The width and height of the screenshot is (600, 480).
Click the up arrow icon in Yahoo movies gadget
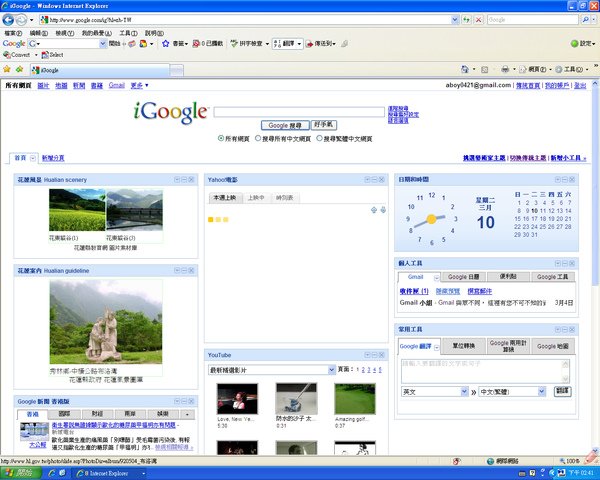click(374, 210)
